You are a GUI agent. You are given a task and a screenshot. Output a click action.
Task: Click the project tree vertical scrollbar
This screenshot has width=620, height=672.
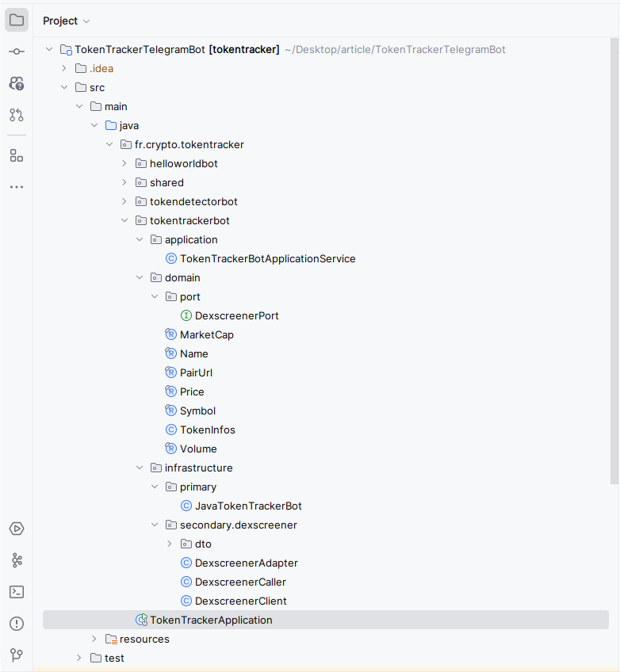point(614,262)
